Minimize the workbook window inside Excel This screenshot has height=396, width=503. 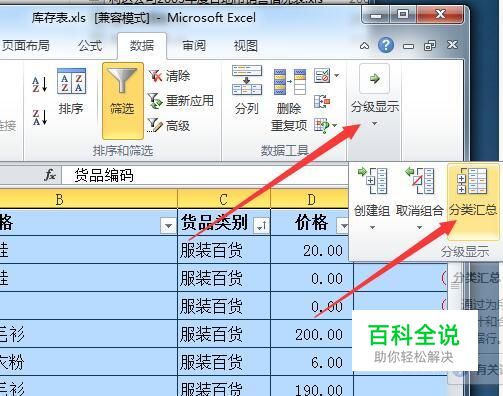[x=408, y=46]
